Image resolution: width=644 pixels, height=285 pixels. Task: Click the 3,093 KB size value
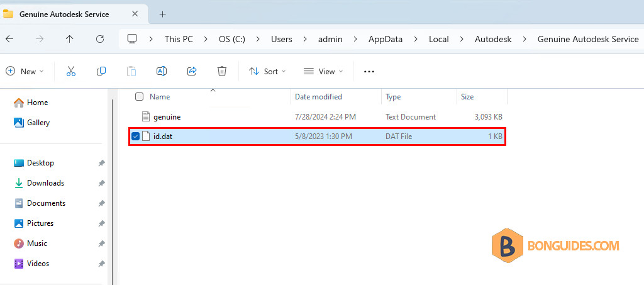[x=488, y=117]
